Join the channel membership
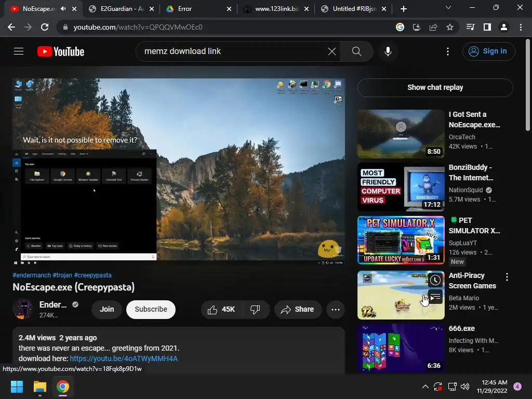The height and width of the screenshot is (399, 532). (107, 310)
